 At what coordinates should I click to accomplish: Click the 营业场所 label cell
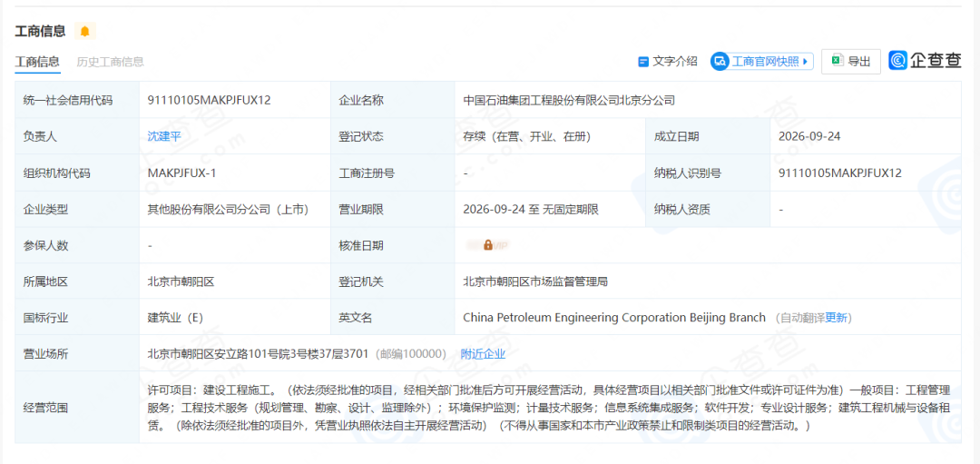pos(77,354)
